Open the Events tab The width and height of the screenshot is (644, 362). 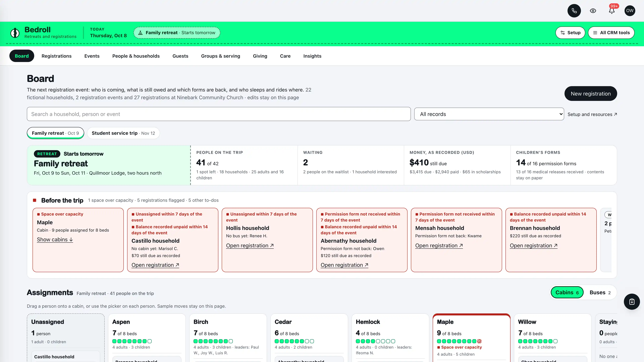92,56
